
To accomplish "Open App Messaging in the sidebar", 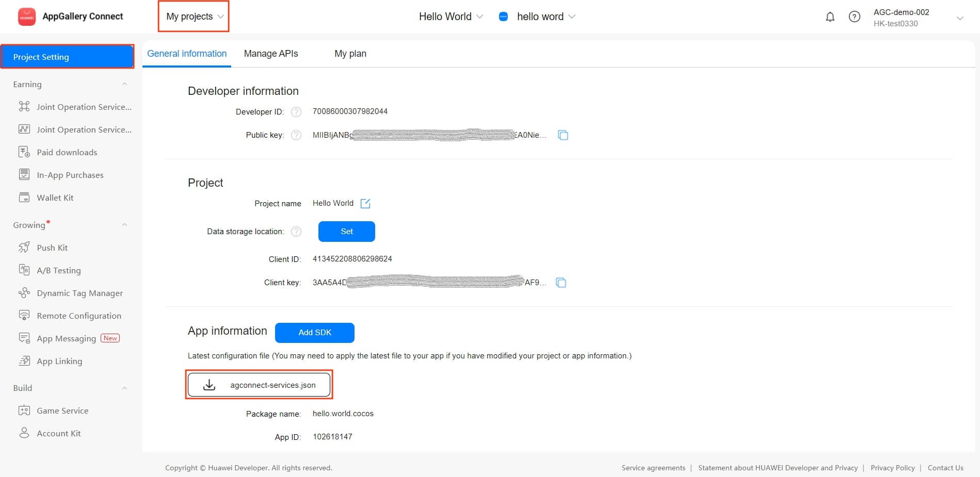I will [x=67, y=339].
